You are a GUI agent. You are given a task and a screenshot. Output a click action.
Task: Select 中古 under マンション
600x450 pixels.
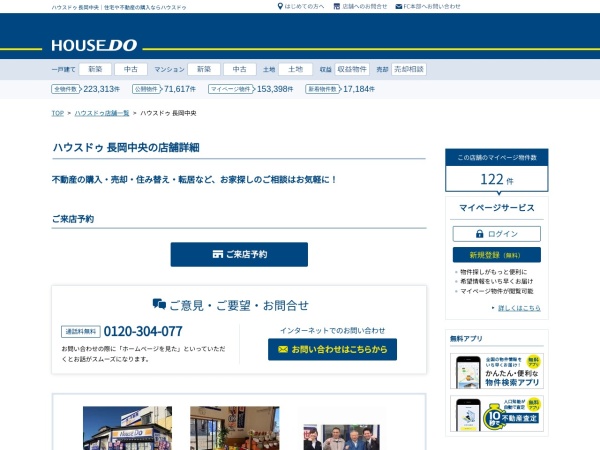(240, 69)
